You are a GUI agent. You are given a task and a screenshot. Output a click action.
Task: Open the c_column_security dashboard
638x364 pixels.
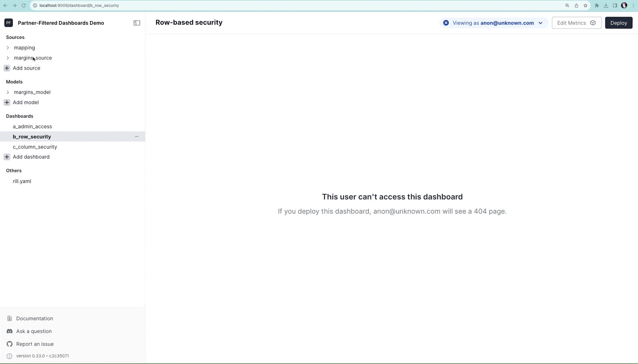click(x=35, y=147)
